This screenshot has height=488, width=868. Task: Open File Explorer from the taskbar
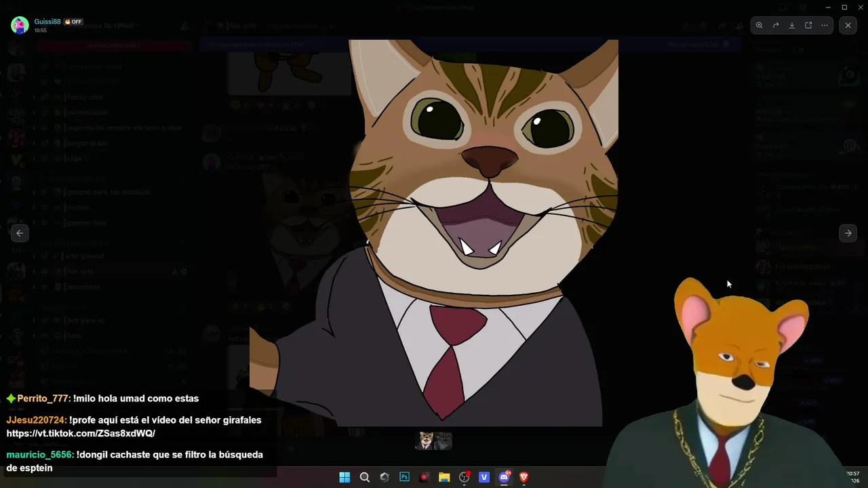point(444,477)
